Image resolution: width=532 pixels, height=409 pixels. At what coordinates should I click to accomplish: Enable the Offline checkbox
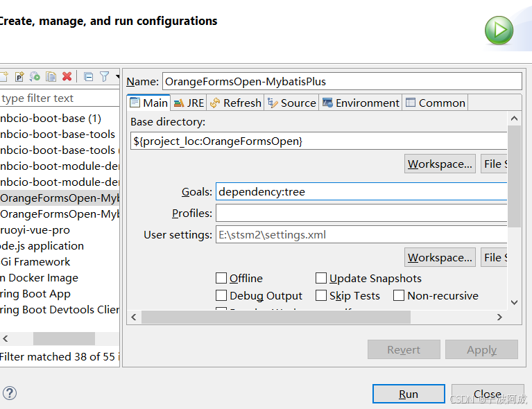(x=221, y=278)
